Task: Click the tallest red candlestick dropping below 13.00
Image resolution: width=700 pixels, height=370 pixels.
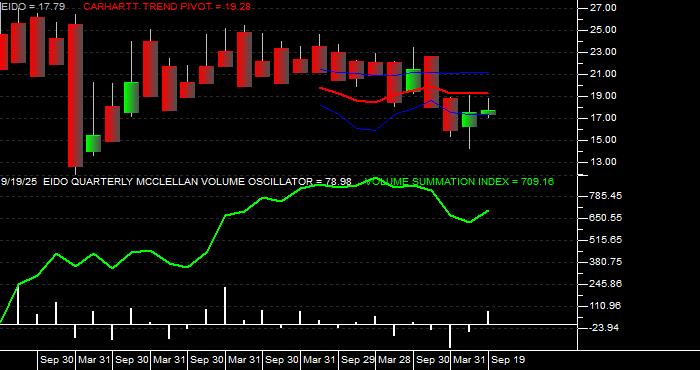Action: (x=75, y=95)
